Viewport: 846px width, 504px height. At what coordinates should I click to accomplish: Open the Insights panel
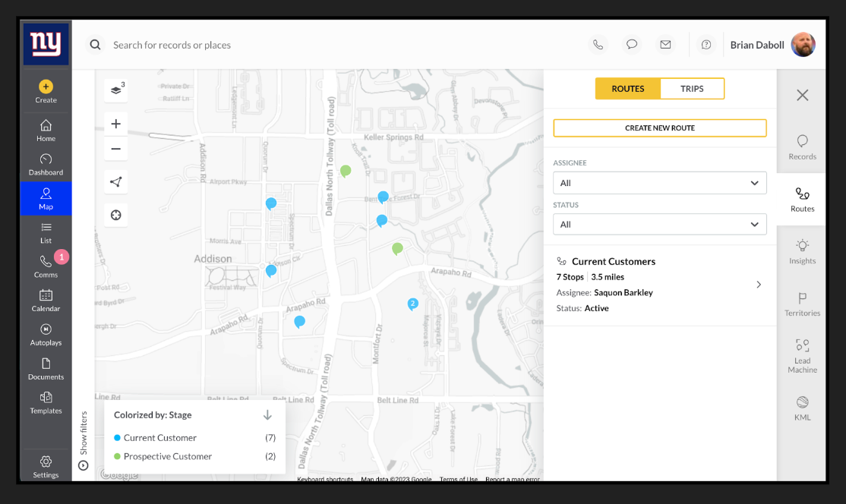pyautogui.click(x=802, y=252)
